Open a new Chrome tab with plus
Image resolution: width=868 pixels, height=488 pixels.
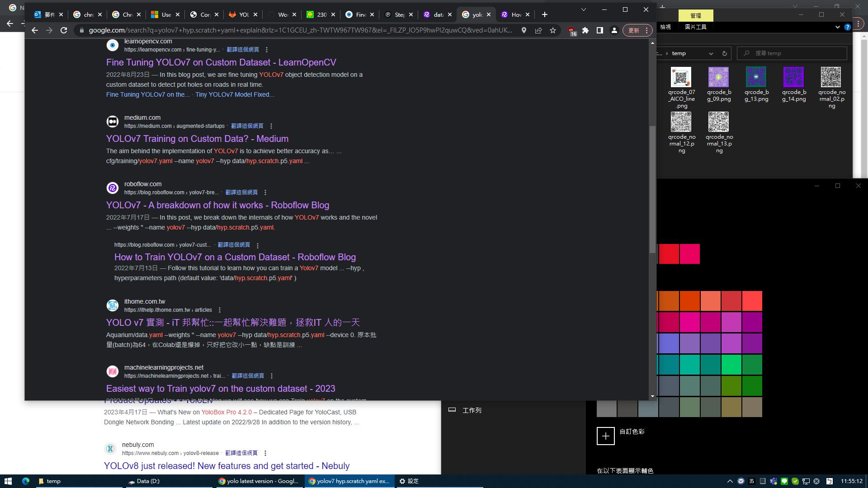(545, 14)
